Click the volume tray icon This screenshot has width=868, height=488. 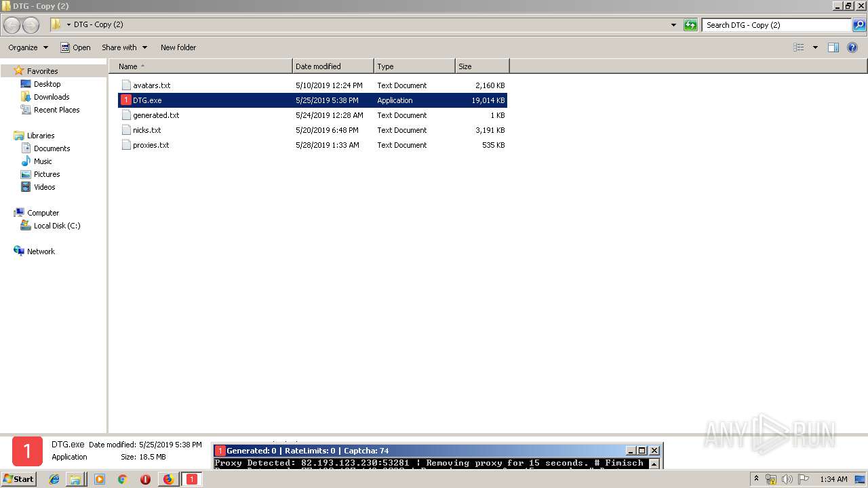point(787,479)
